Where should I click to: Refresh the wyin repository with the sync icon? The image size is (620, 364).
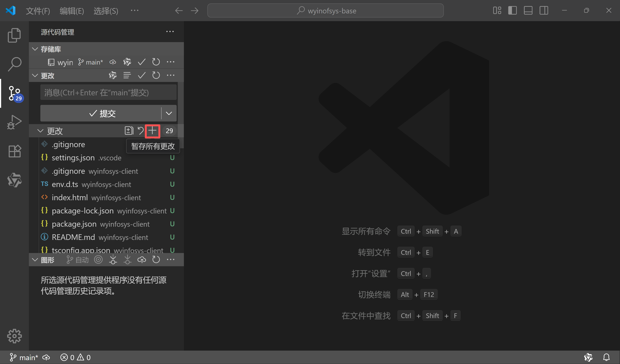click(156, 62)
